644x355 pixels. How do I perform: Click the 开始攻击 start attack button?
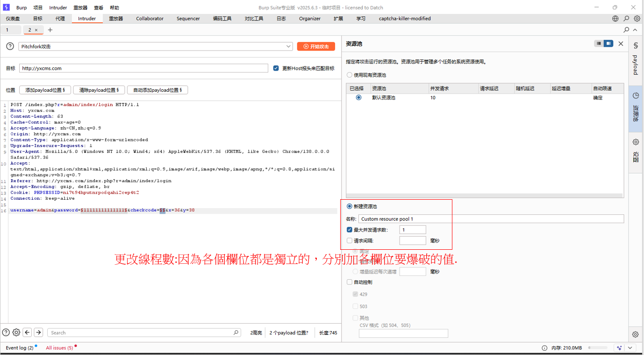[x=316, y=46]
